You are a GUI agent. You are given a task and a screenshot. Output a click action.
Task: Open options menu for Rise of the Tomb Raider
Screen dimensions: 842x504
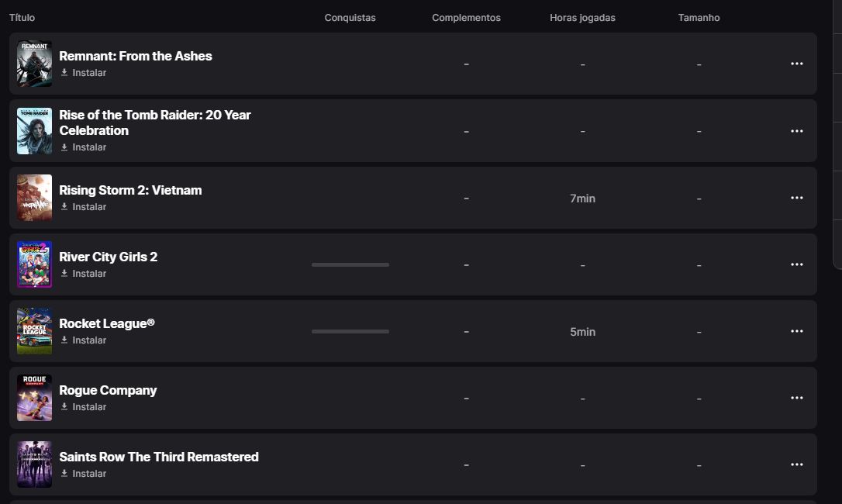[797, 131]
